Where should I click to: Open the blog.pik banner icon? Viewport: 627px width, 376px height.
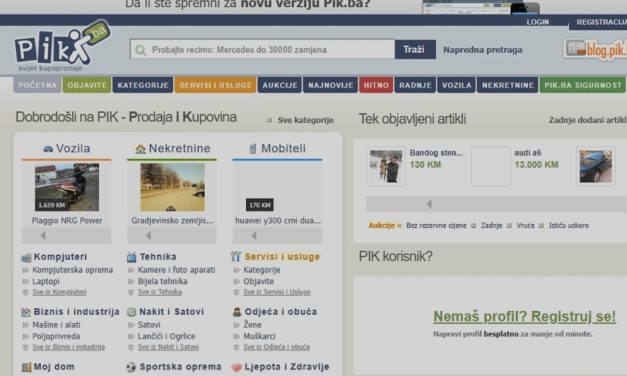pyautogui.click(x=595, y=49)
